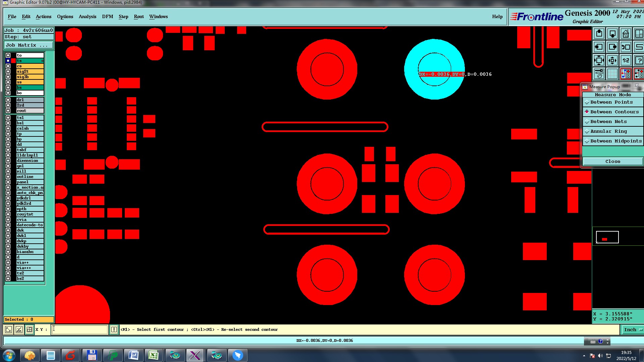
Task: Click the Help menu link
Action: tap(497, 17)
